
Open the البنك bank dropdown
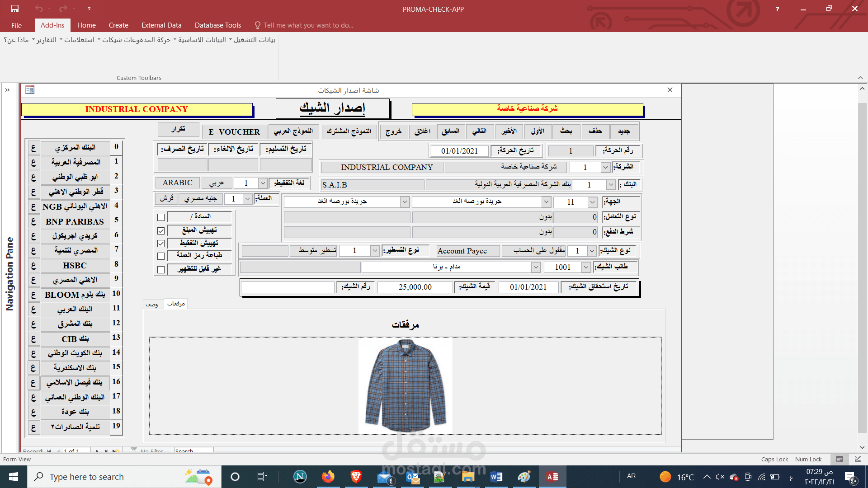(x=611, y=185)
